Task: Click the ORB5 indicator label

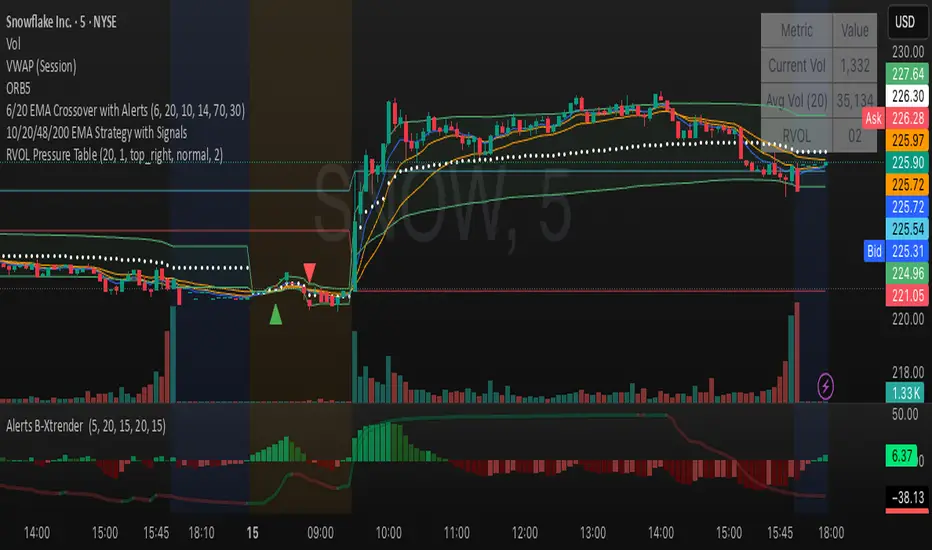Action: click(x=18, y=89)
